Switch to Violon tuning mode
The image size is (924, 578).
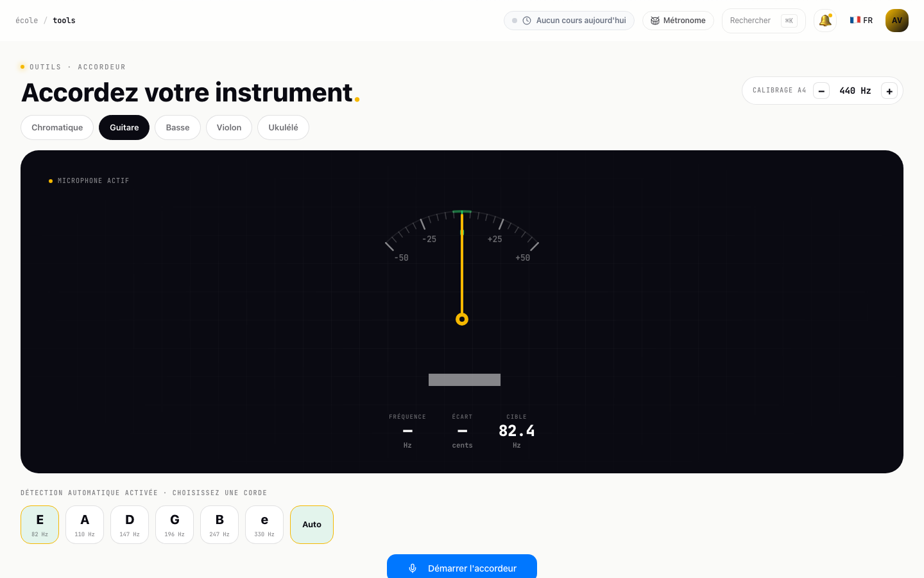pyautogui.click(x=229, y=127)
